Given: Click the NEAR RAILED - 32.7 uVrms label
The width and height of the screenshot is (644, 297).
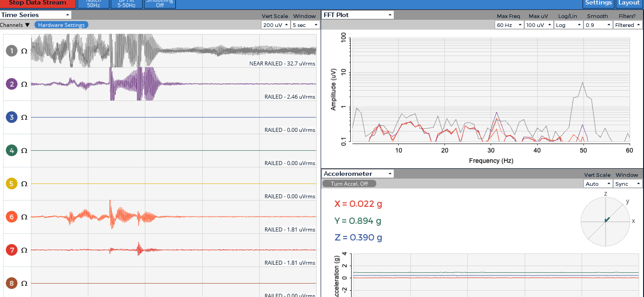Looking at the screenshot, I should (282, 63).
